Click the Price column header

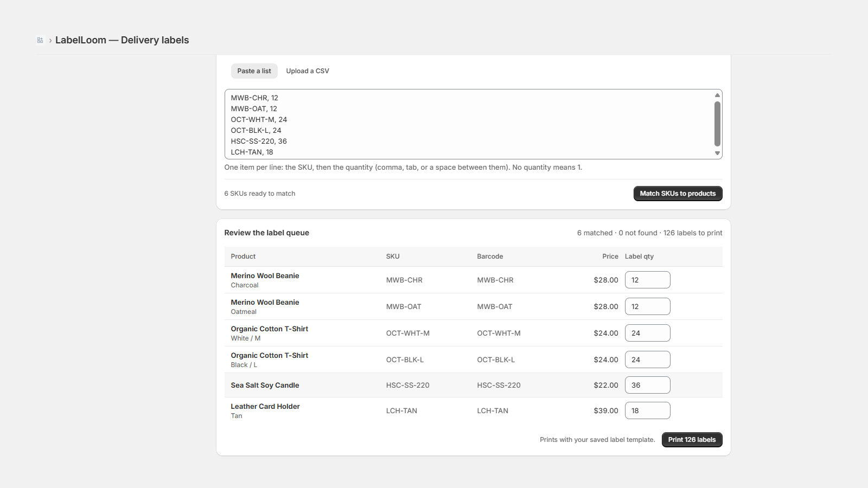(x=610, y=256)
